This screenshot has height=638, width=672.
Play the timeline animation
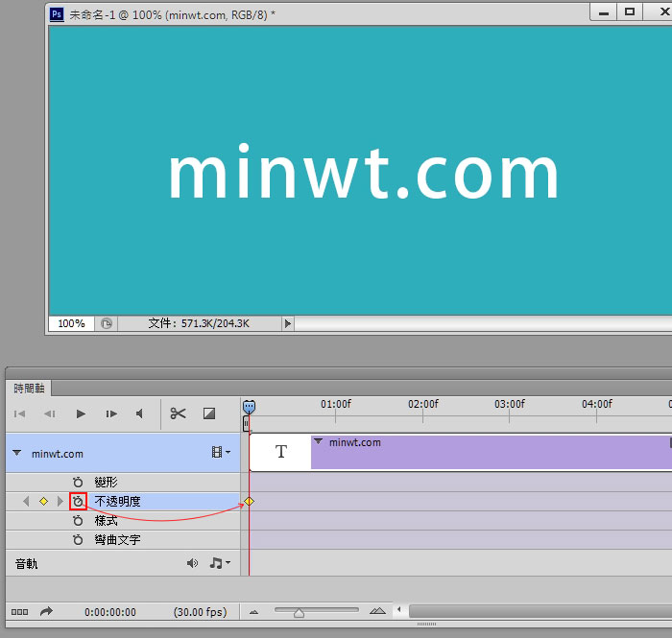coord(81,414)
